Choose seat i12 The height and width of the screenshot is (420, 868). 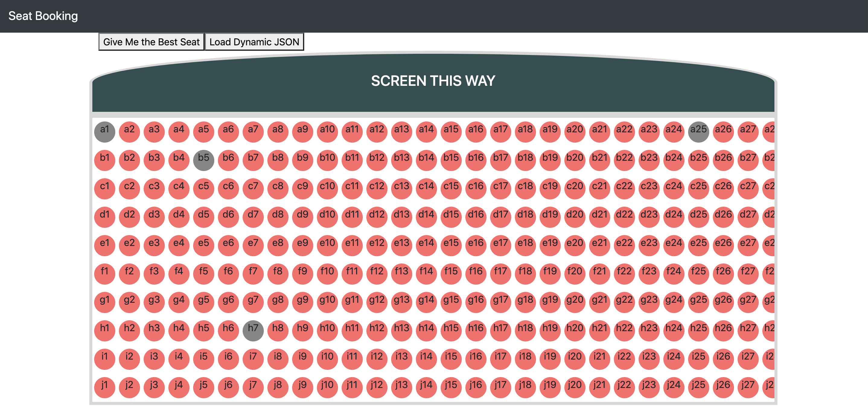point(377,359)
